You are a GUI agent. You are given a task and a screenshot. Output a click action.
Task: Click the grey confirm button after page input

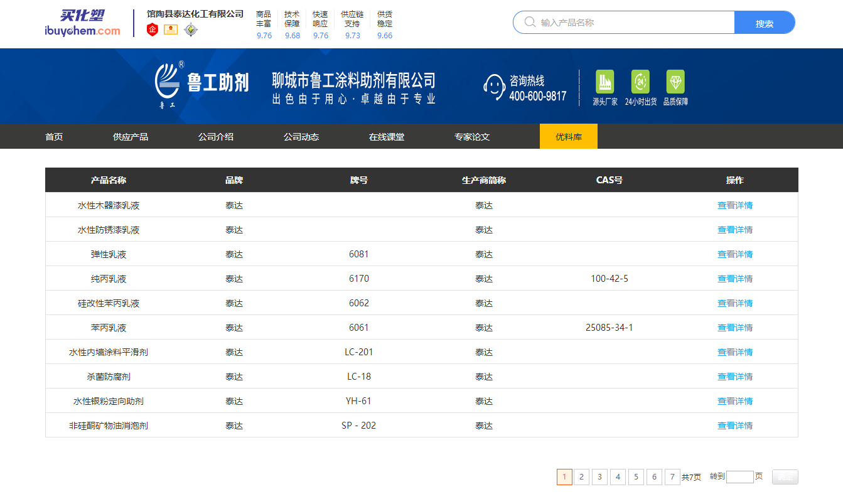point(785,477)
